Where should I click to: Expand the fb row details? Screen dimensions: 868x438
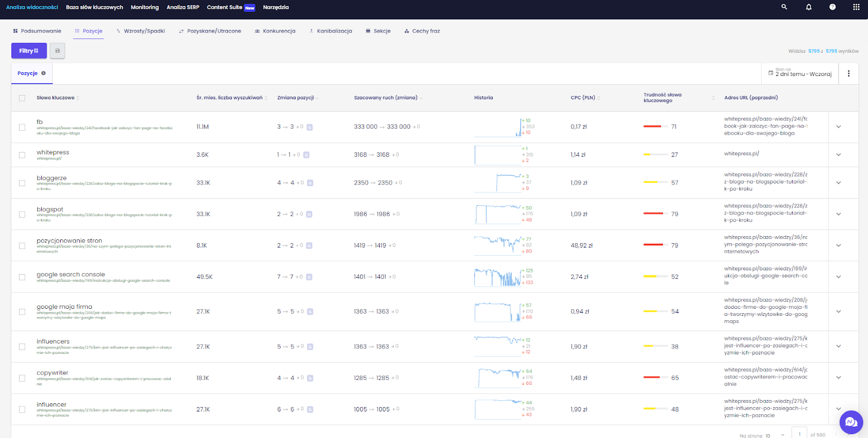pyautogui.click(x=839, y=127)
